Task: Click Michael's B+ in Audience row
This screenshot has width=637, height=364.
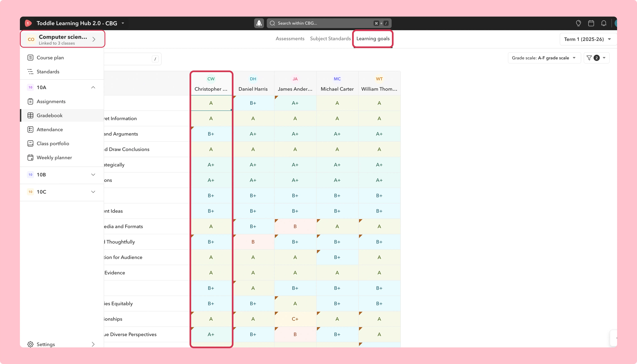Action: click(337, 257)
